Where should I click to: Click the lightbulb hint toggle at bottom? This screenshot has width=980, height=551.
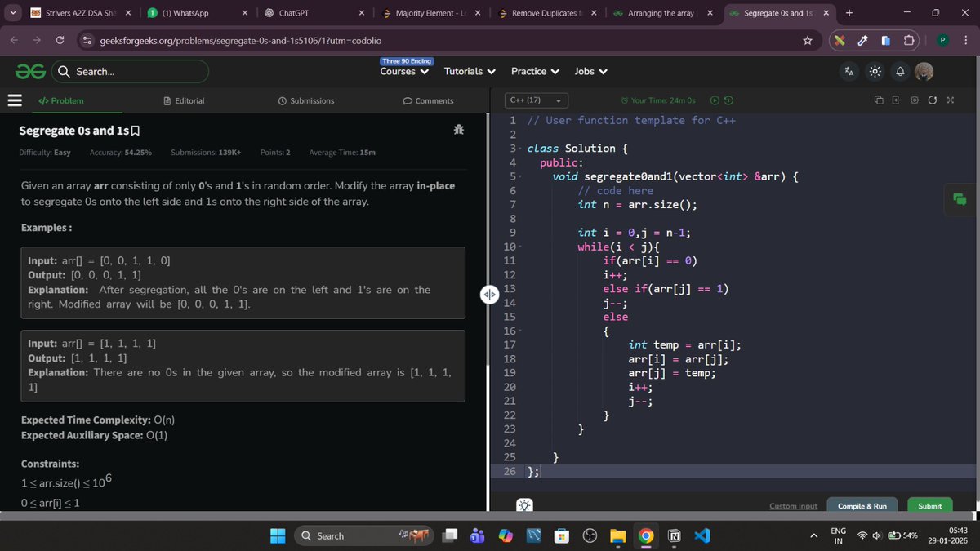[x=524, y=506]
